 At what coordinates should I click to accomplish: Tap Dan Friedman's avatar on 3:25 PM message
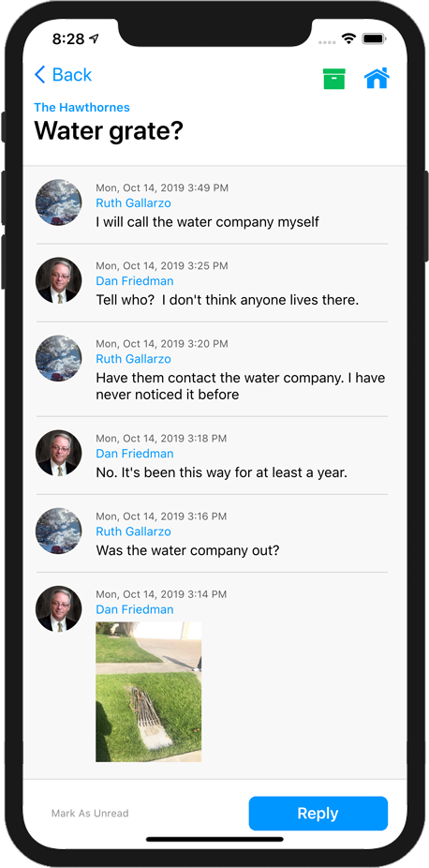59,280
